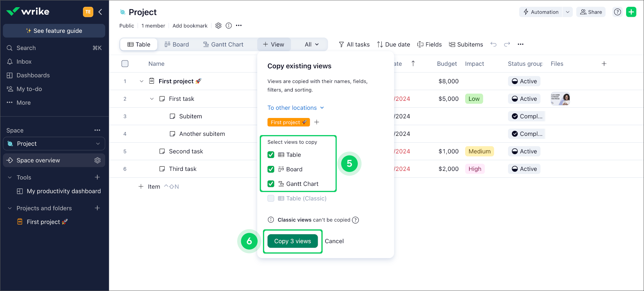
Task: Click the First project location tag
Action: click(289, 122)
